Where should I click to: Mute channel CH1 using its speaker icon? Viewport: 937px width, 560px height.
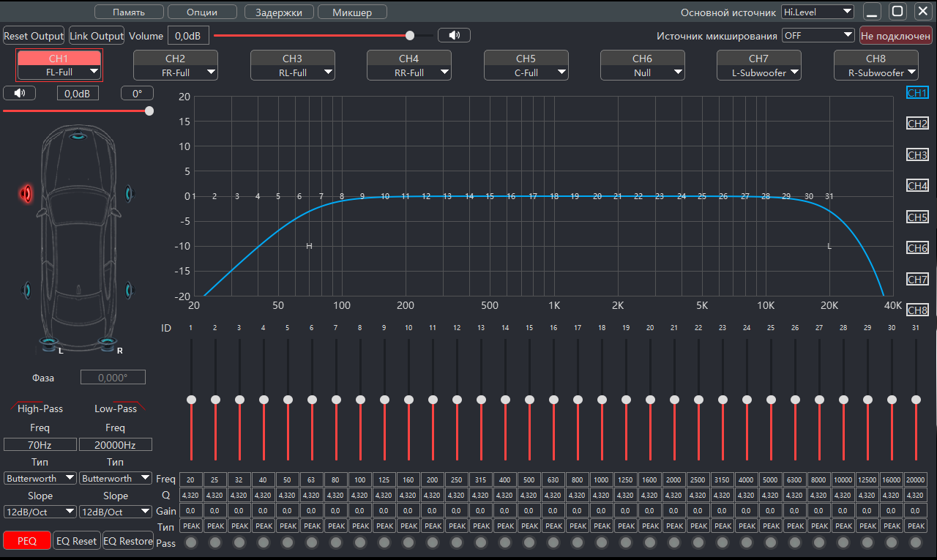[x=20, y=92]
